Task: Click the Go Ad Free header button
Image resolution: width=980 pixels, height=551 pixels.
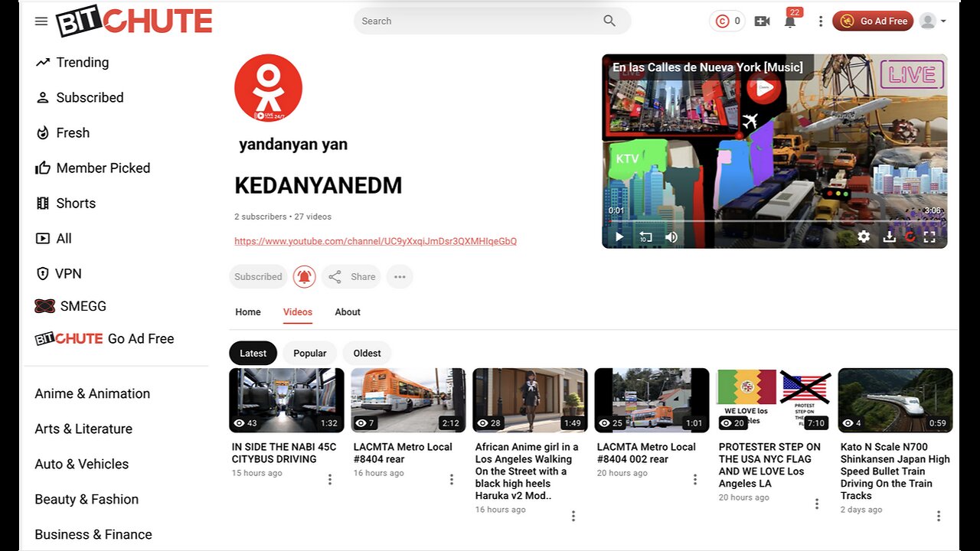Action: [873, 21]
